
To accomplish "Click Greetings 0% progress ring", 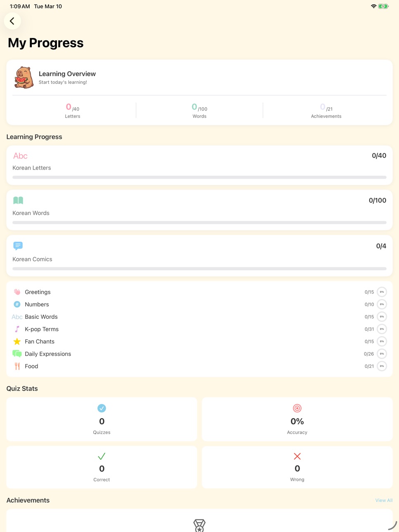I will pyautogui.click(x=382, y=292).
